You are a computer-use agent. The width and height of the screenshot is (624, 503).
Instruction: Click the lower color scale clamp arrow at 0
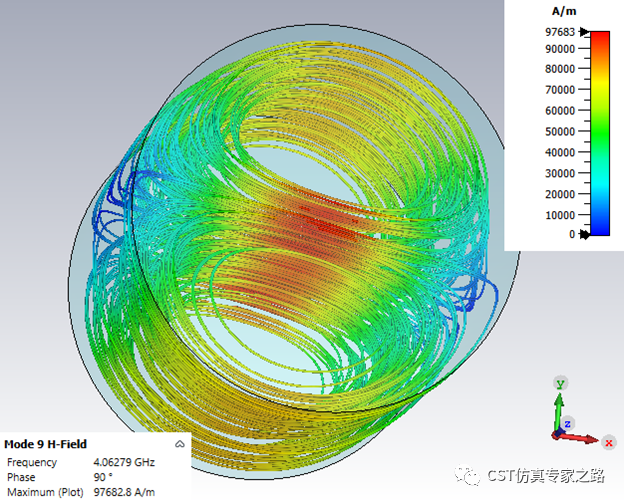pos(584,234)
